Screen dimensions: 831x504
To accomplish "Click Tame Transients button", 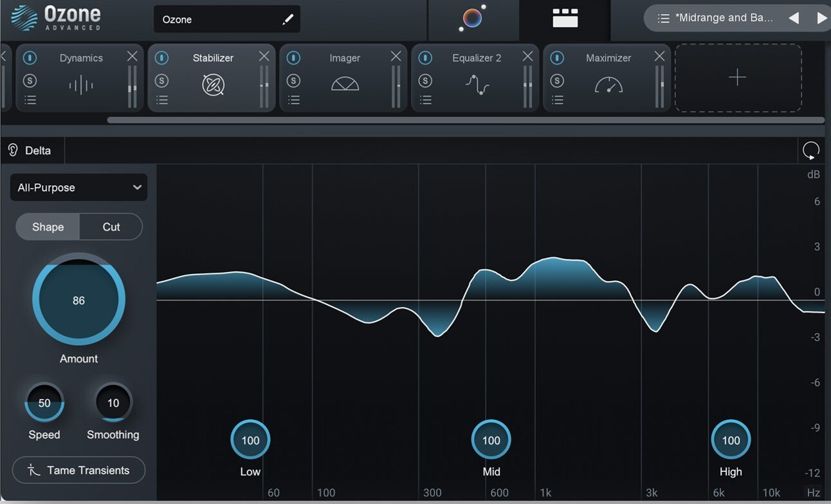I will pyautogui.click(x=78, y=471).
